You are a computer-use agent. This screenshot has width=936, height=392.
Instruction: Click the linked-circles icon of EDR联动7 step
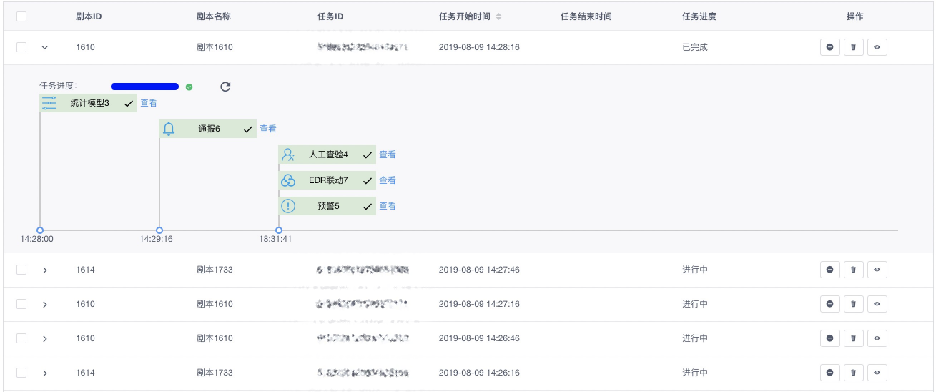pos(288,180)
